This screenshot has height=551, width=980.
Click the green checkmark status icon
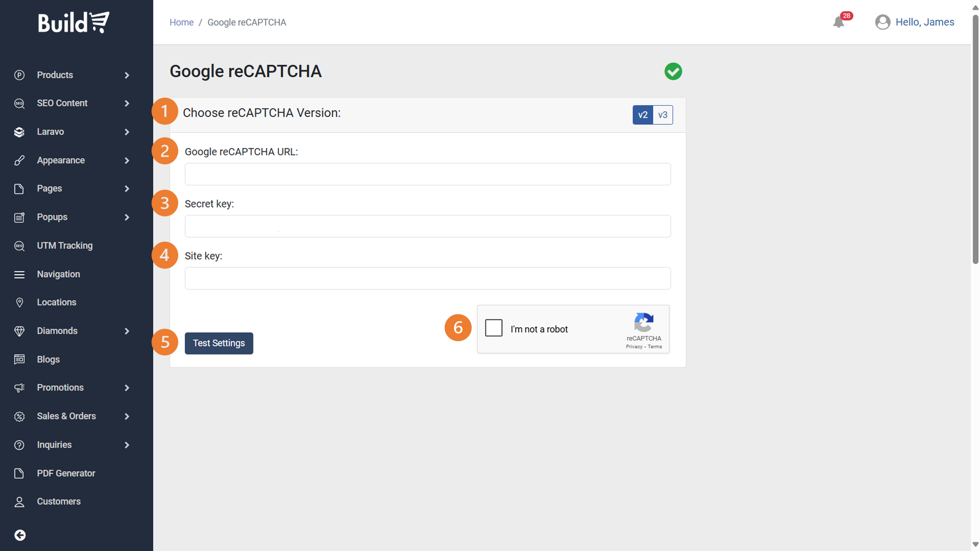tap(673, 72)
